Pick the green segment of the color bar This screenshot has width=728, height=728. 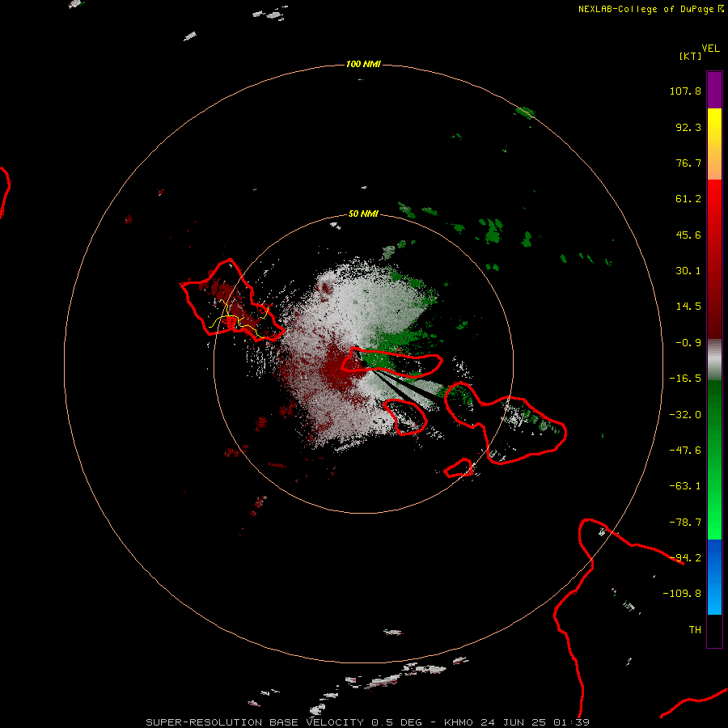714,459
